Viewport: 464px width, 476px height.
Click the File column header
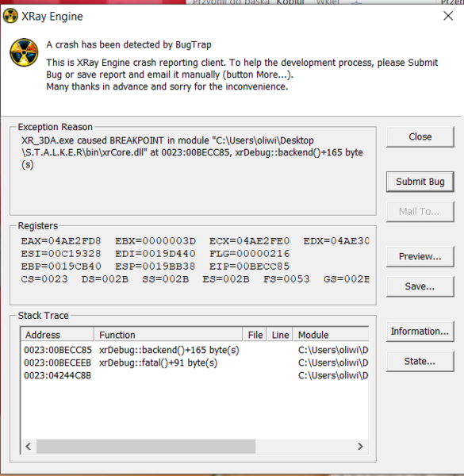255,335
